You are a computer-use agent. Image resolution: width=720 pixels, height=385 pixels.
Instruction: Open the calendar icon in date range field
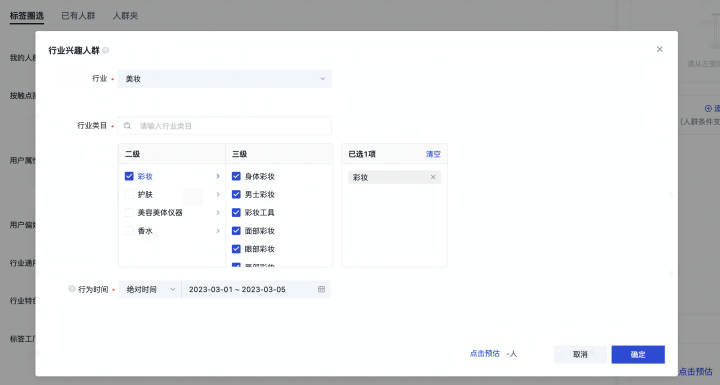[x=321, y=289]
